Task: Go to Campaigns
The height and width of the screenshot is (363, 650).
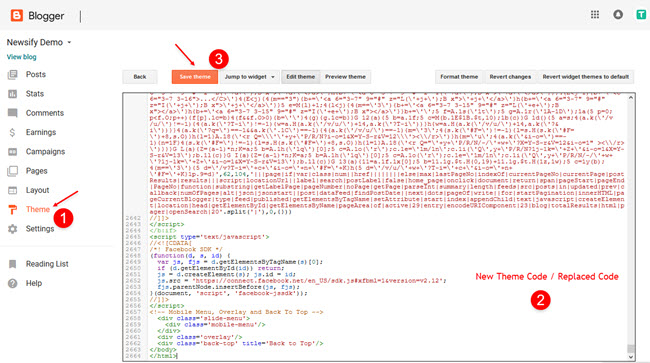Action: click(45, 152)
